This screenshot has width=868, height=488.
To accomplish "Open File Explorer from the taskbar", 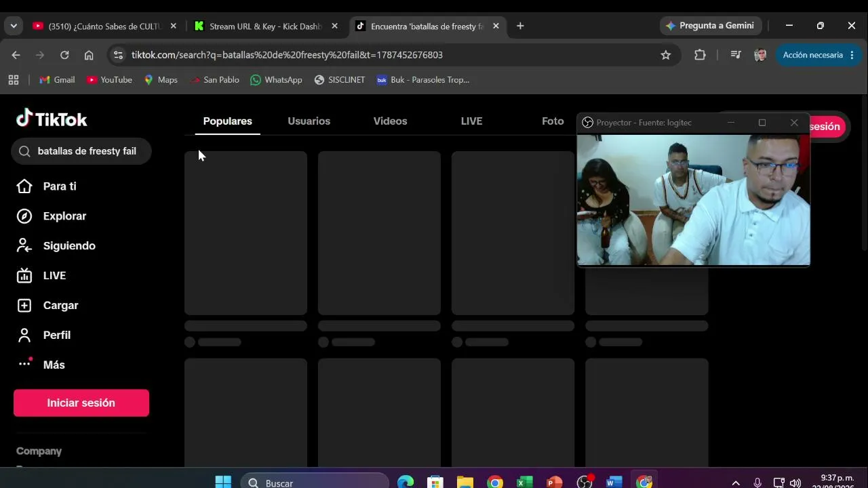I will pyautogui.click(x=465, y=483).
